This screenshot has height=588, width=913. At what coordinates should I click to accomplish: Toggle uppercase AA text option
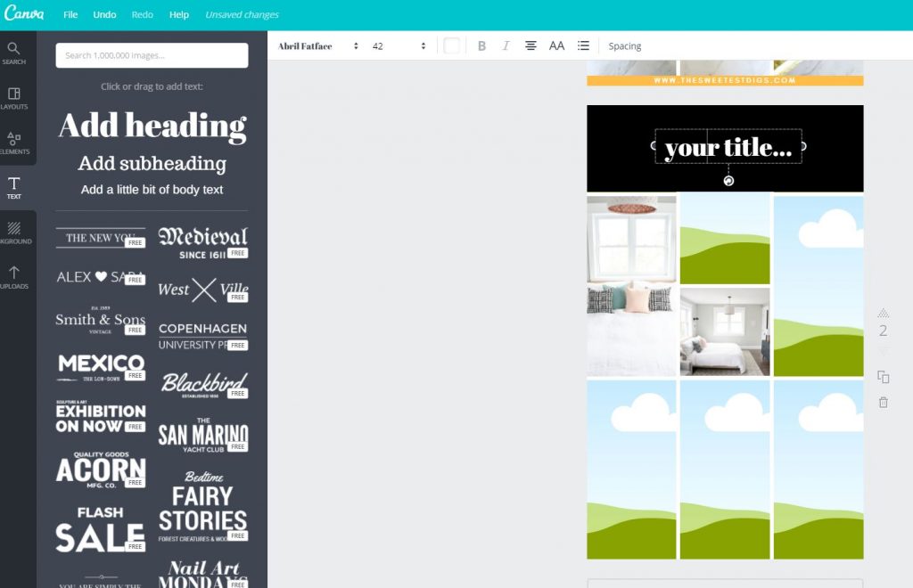pyautogui.click(x=556, y=45)
